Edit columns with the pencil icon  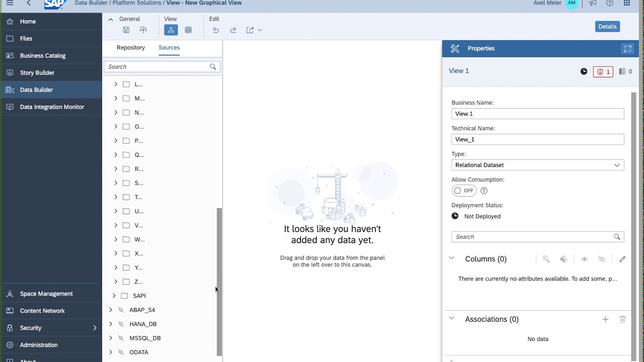pos(622,259)
